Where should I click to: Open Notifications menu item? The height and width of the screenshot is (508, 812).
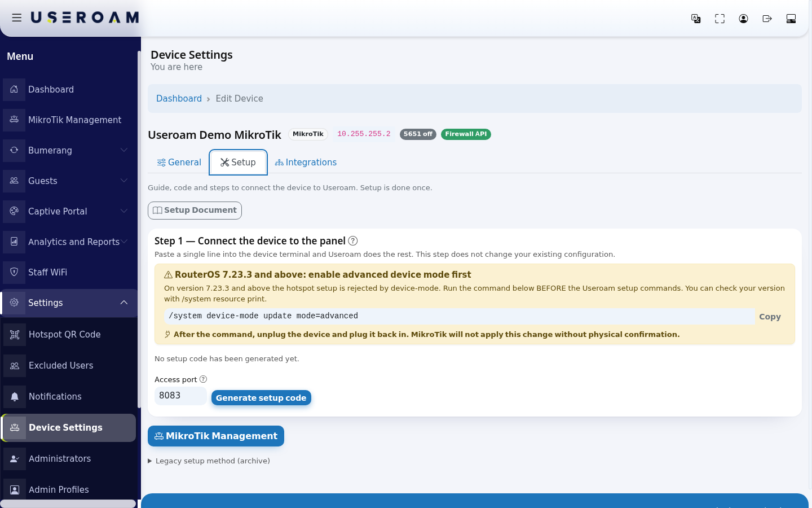tap(69, 397)
